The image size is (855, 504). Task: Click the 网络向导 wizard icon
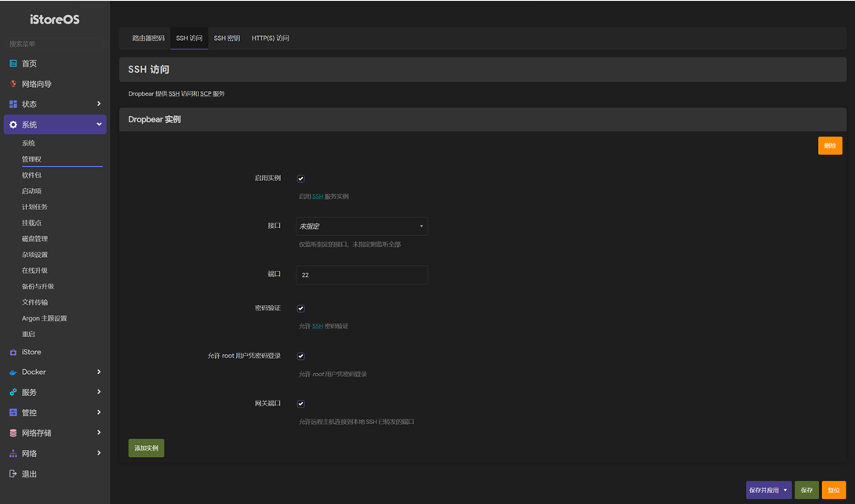coord(13,84)
